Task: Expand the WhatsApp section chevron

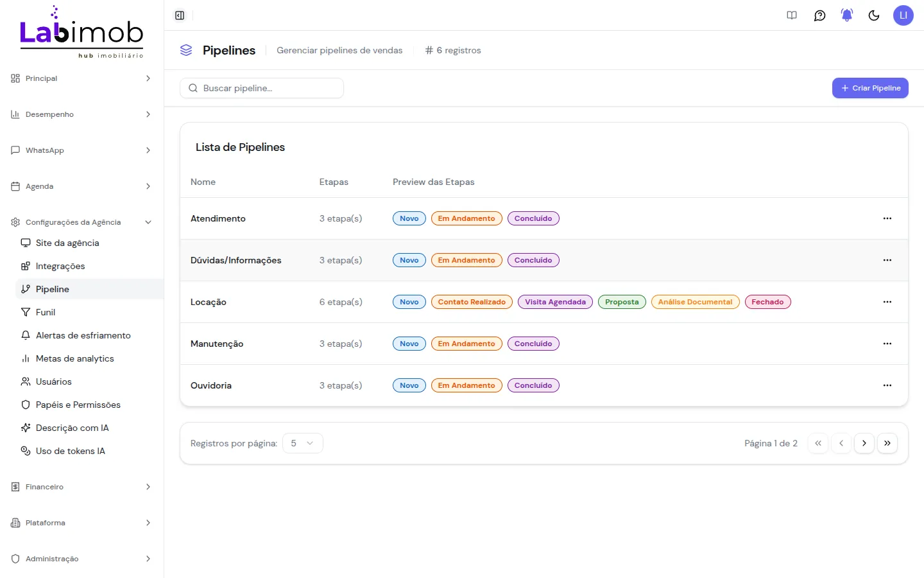Action: [x=148, y=150]
